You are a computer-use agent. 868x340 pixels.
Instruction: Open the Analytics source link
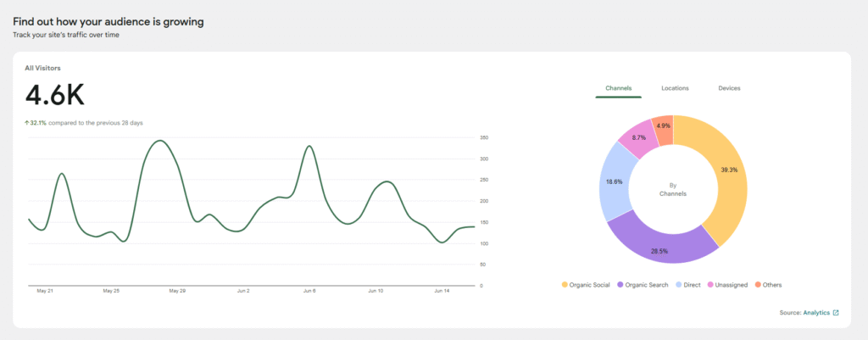pos(815,313)
